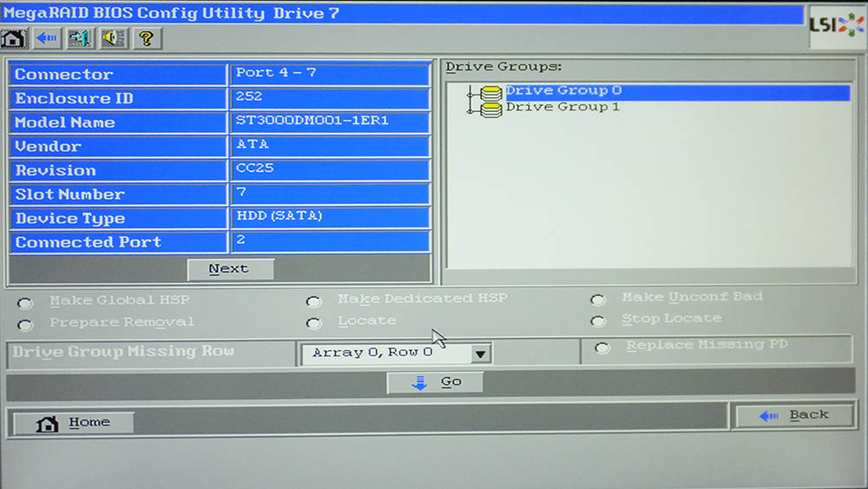Click the Next button
Image resolution: width=868 pixels, height=489 pixels.
pos(230,269)
